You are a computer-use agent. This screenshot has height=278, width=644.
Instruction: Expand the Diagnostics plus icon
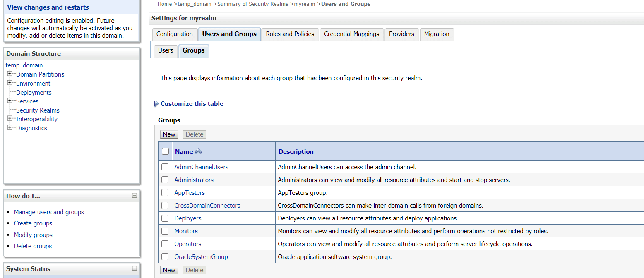click(10, 128)
